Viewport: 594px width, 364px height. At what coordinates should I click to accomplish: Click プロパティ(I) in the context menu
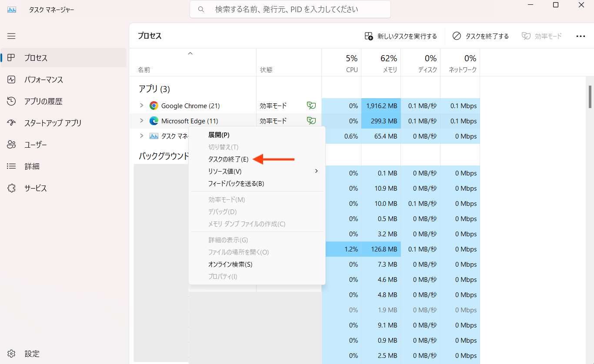(257, 276)
